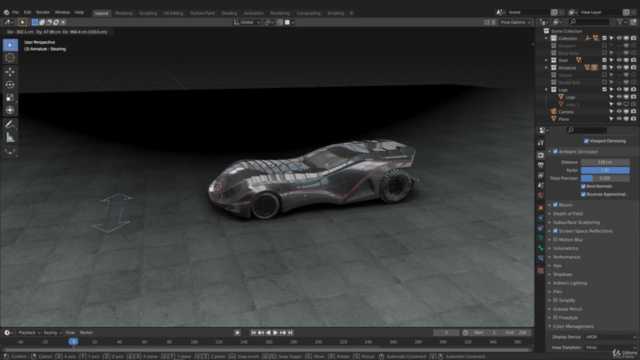The image size is (640, 360).
Task: Open the Scene properties tab icon
Action: [x=541, y=185]
